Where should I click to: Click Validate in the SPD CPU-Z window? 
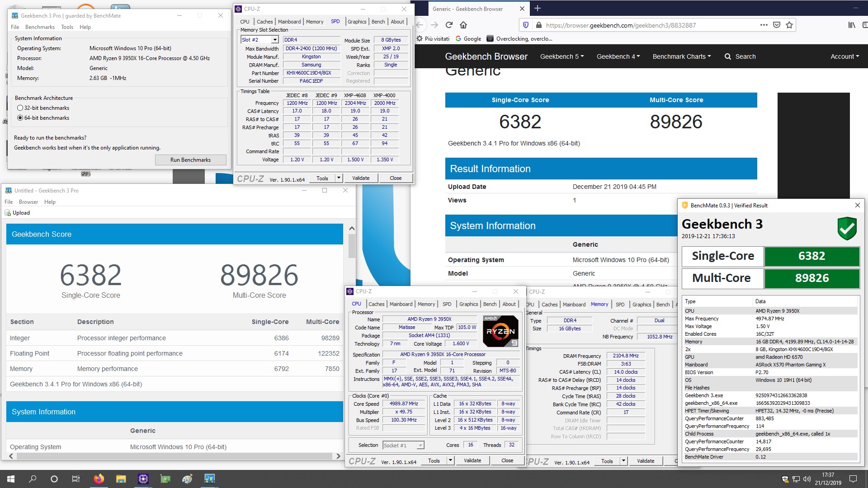click(361, 178)
